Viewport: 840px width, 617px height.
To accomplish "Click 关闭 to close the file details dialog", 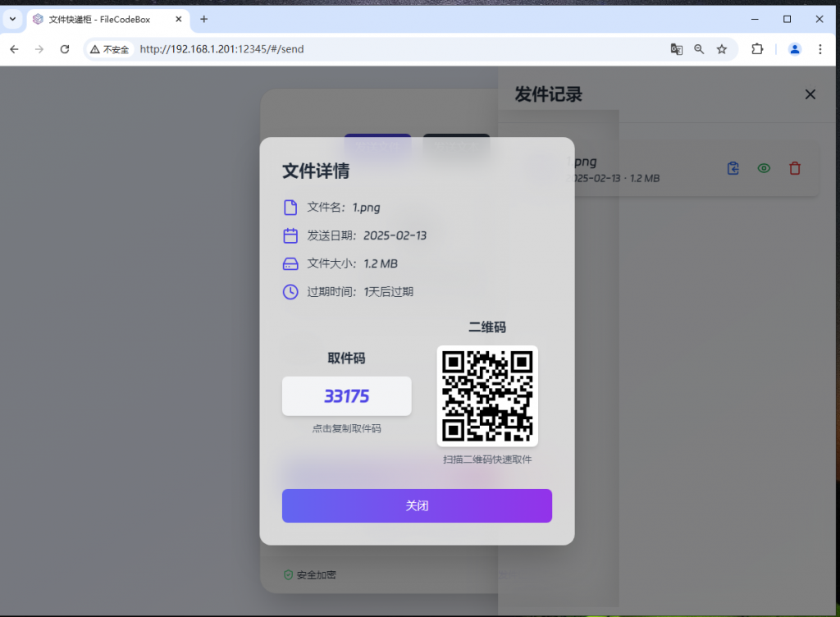I will 417,505.
